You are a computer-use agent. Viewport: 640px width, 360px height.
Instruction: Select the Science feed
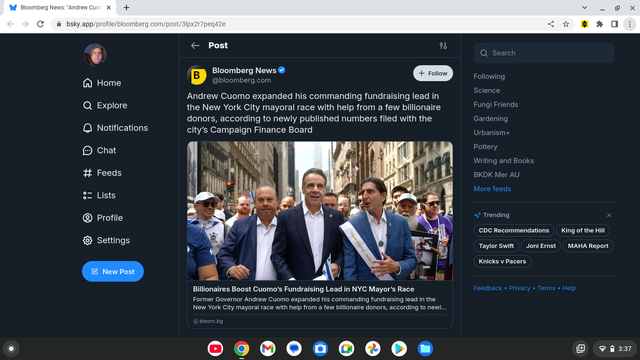[x=487, y=90]
